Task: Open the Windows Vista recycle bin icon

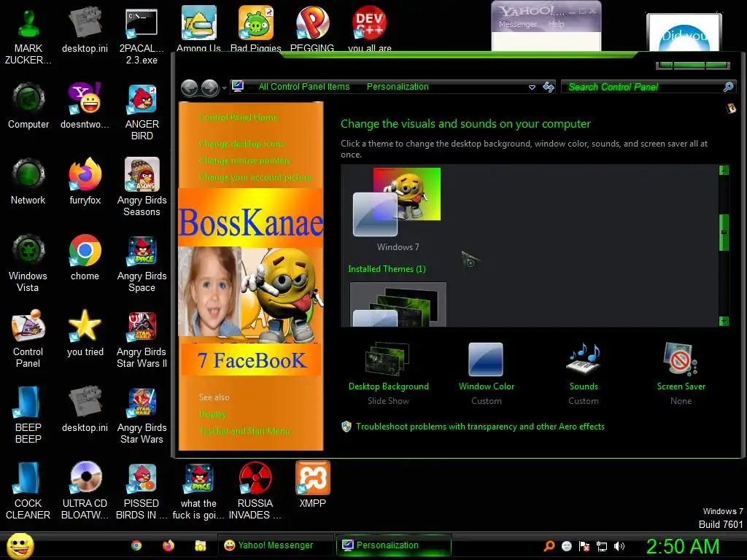Action: (28, 262)
